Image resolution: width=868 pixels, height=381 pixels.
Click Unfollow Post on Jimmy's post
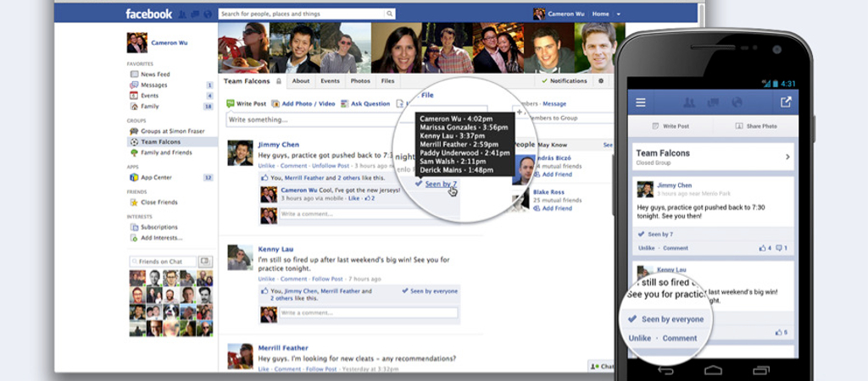coord(331,166)
